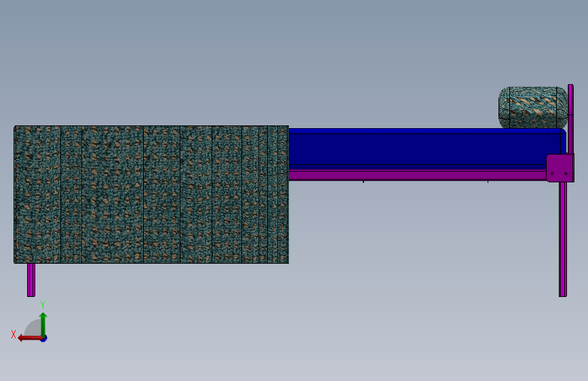Viewport: 588px width, 381px height.
Task: Select the green patterned blanket on the bed
Action: 151,195
